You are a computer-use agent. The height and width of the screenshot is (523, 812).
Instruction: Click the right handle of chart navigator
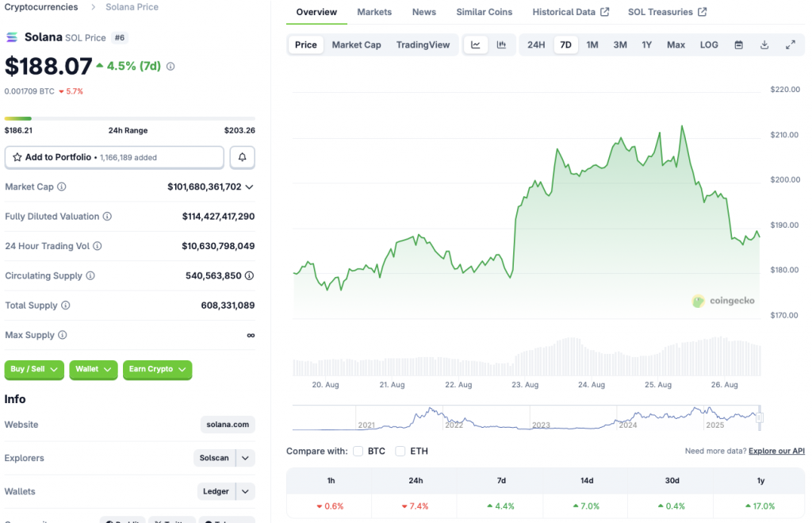click(760, 417)
